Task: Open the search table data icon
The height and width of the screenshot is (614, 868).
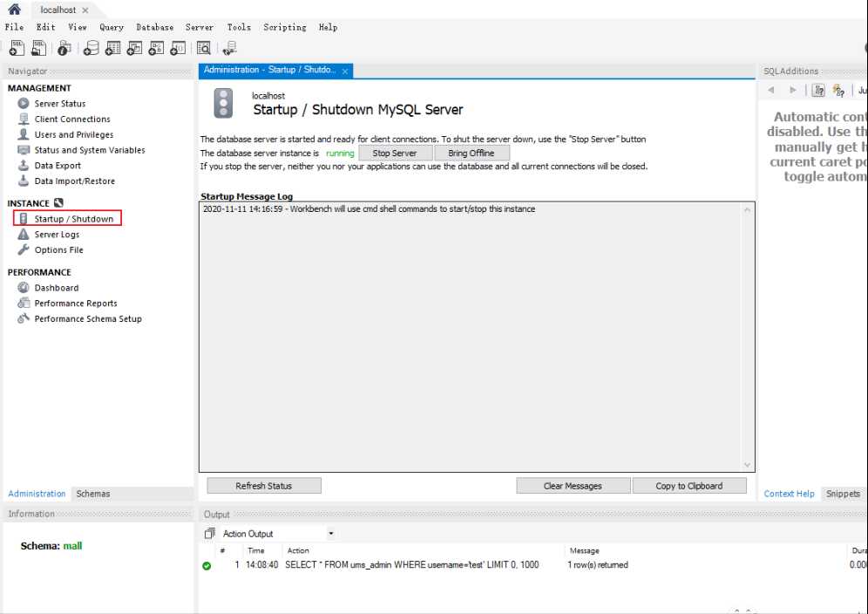Action: coord(204,48)
